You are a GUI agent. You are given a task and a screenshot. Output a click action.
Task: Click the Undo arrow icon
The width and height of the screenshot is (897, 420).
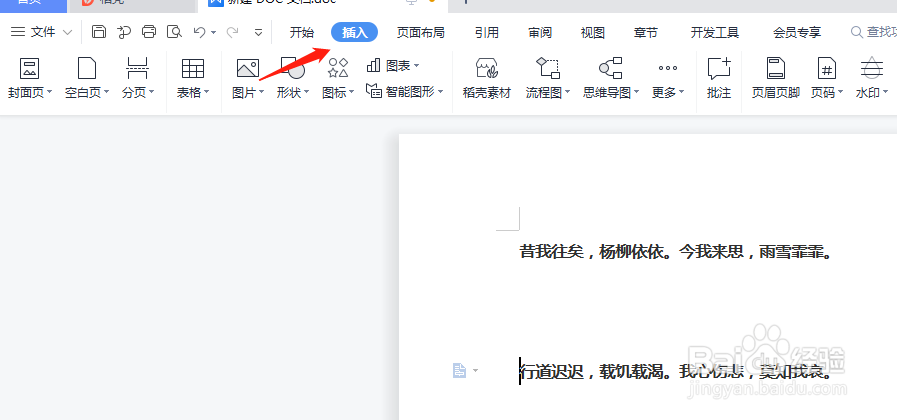click(199, 32)
